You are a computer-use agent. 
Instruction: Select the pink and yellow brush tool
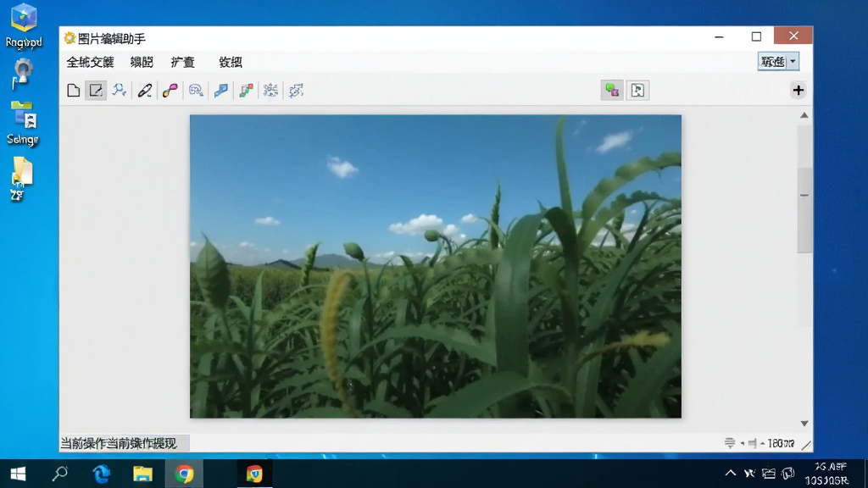[x=170, y=90]
